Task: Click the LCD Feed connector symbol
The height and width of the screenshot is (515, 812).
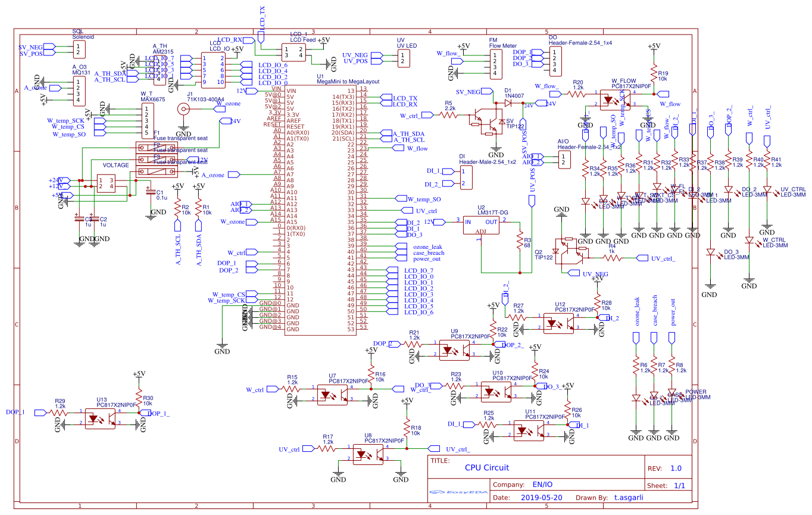Action: 295,52
